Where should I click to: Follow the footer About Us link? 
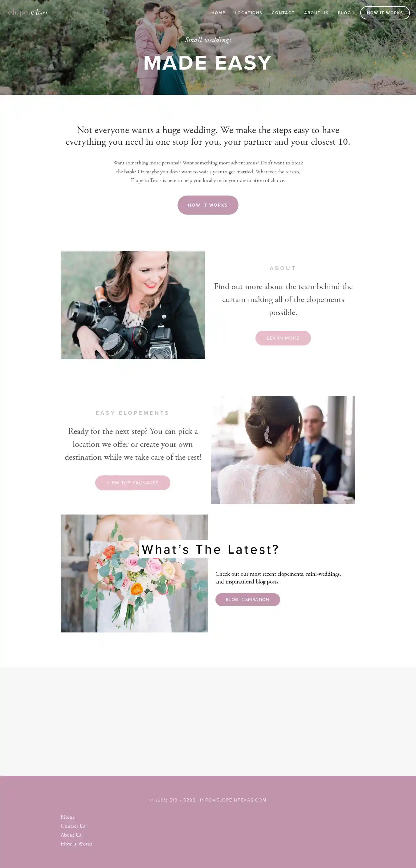pyautogui.click(x=71, y=835)
